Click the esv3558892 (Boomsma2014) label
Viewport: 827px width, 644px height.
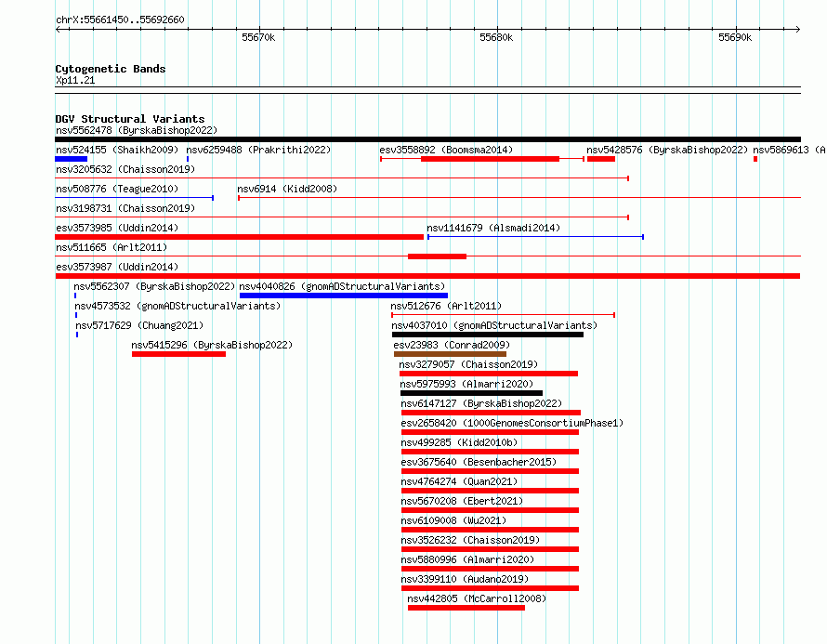(x=446, y=150)
